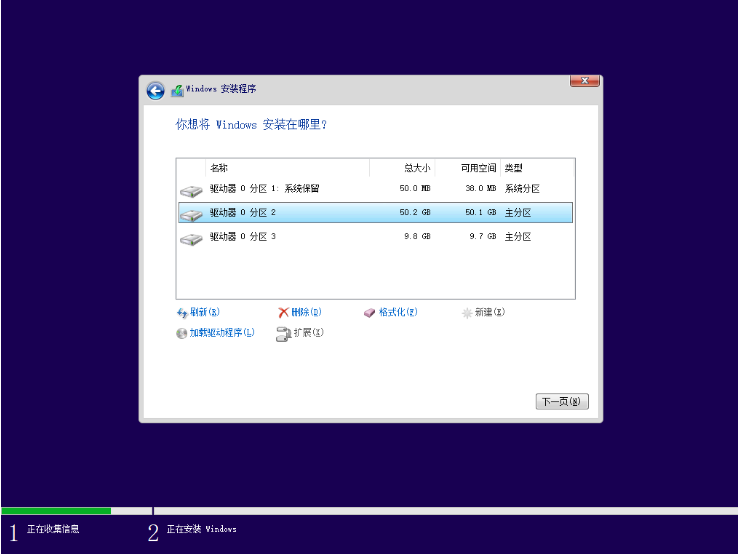
Task: Click the 格式化(F) text link
Action: point(398,313)
